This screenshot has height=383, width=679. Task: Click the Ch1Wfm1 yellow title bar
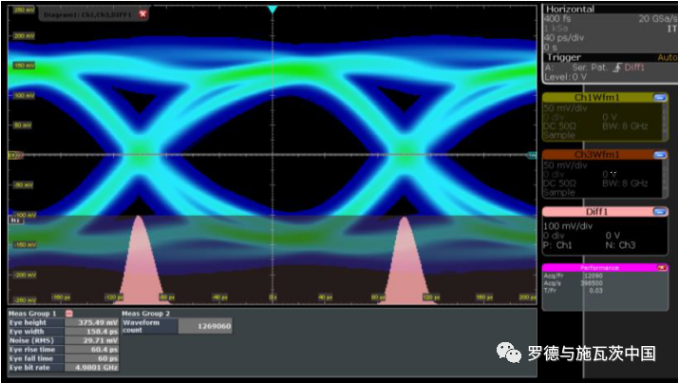pyautogui.click(x=597, y=98)
